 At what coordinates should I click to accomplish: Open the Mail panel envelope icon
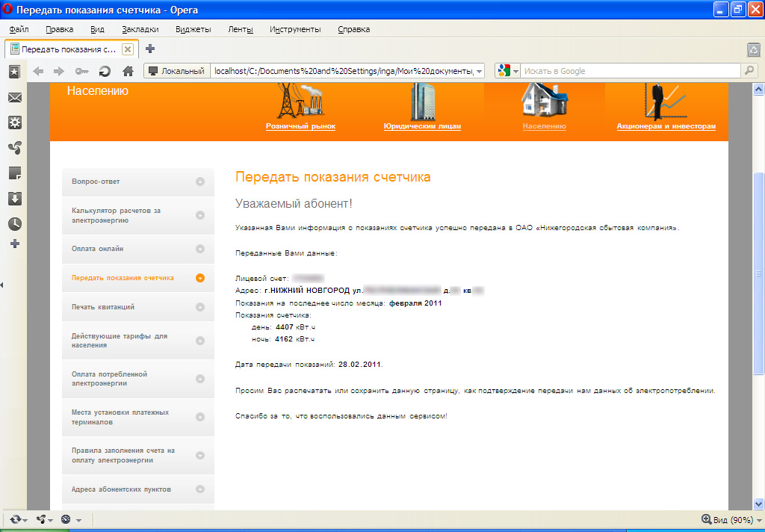(x=14, y=98)
